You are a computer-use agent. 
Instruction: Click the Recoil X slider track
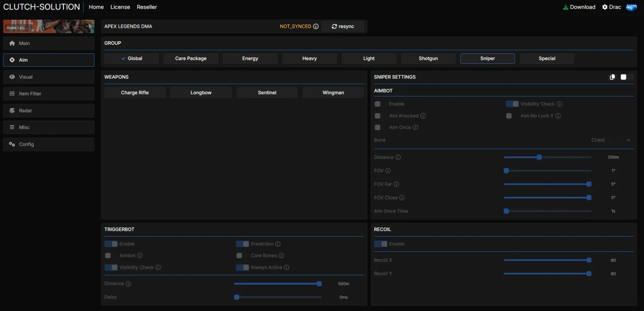click(x=547, y=260)
